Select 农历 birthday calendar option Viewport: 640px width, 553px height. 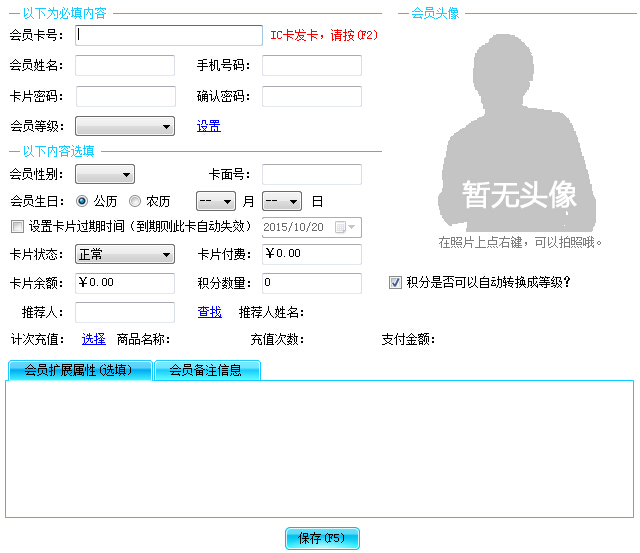(x=134, y=201)
